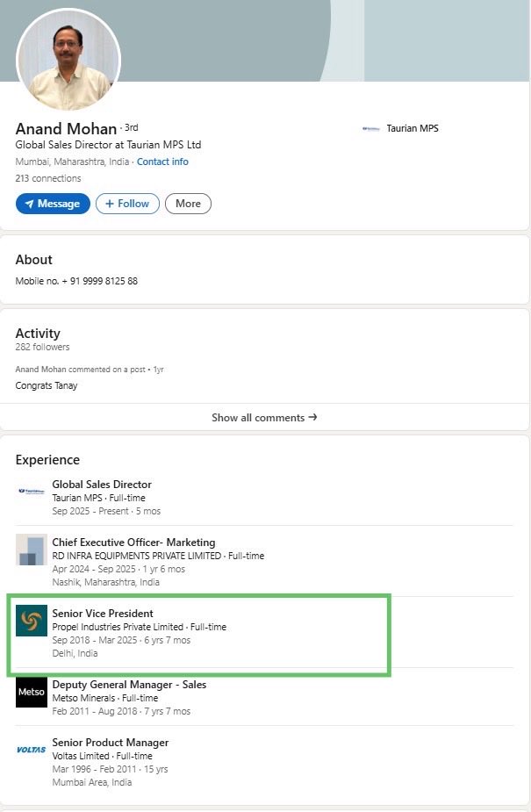Open the large profile photo

[68, 60]
